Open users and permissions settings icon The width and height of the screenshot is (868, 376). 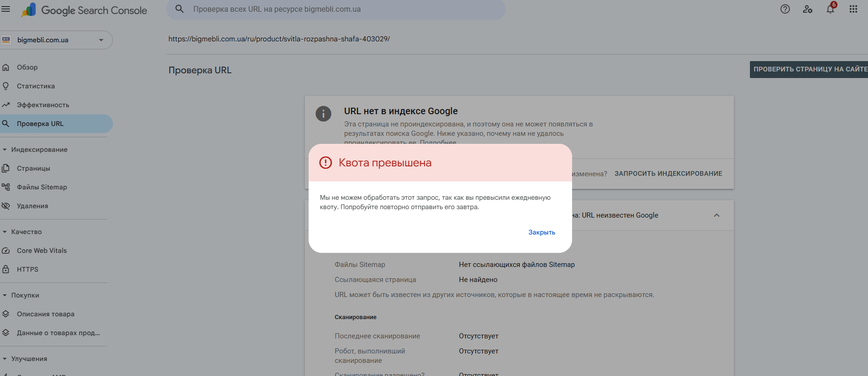coord(808,9)
